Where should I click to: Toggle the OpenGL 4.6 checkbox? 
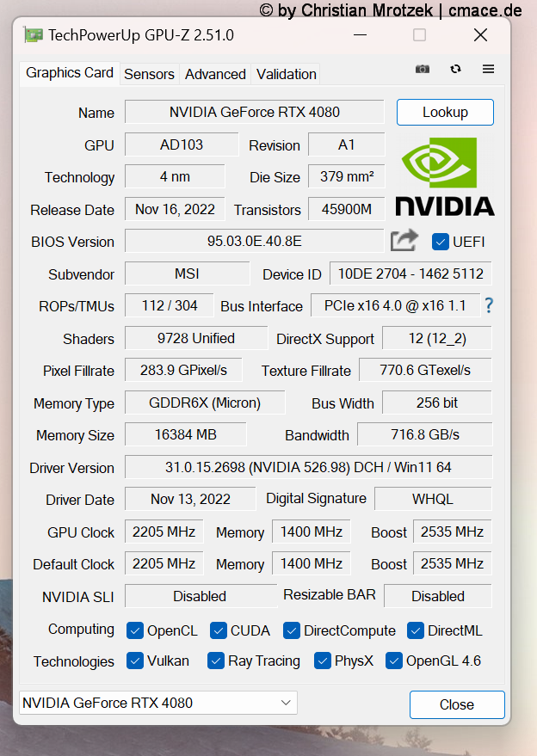393,661
